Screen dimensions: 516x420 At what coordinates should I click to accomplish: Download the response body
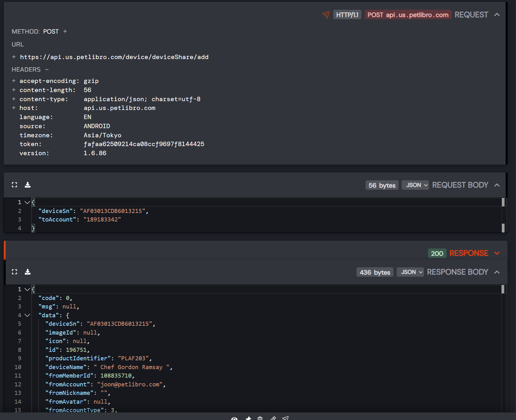28,271
